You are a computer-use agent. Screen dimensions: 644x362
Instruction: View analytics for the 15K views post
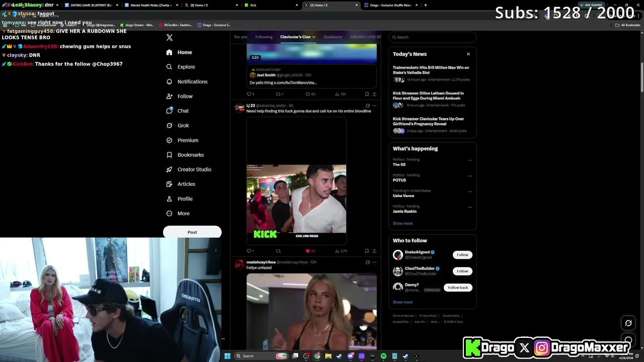pyautogui.click(x=340, y=94)
